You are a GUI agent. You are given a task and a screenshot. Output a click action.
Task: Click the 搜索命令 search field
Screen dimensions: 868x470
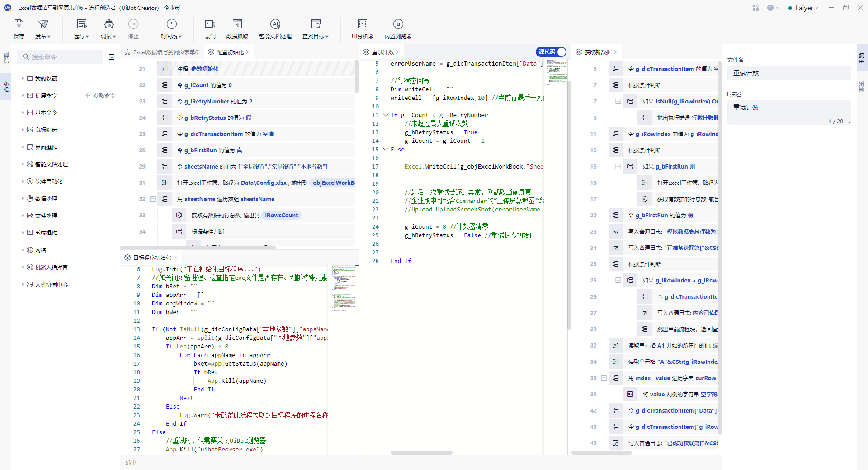(60, 57)
